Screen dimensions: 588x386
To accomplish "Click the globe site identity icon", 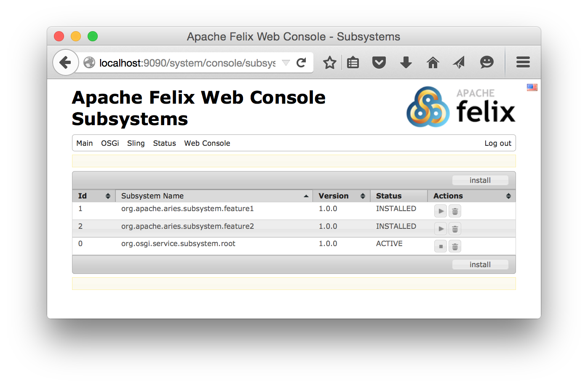I will coord(89,63).
